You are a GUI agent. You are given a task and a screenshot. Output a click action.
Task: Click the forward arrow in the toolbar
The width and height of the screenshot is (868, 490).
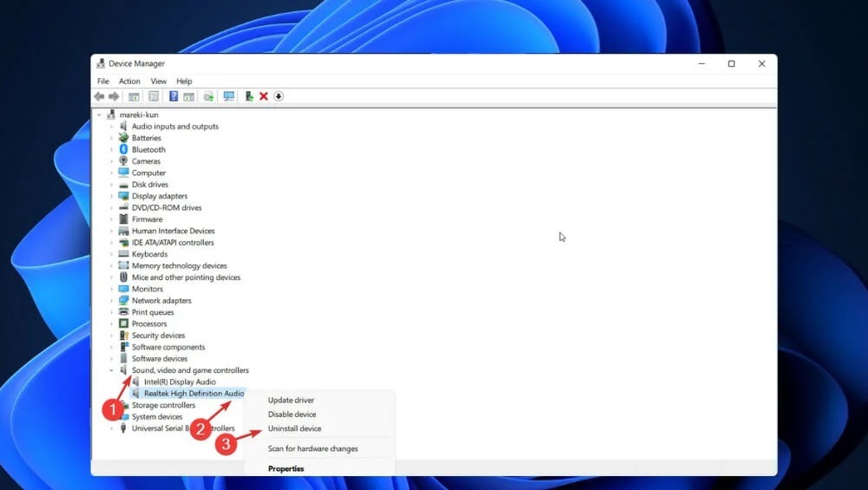click(114, 96)
